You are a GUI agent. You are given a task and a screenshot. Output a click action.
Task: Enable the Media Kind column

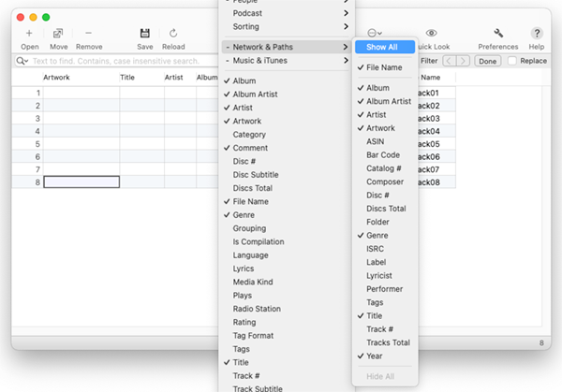pyautogui.click(x=287, y=283)
